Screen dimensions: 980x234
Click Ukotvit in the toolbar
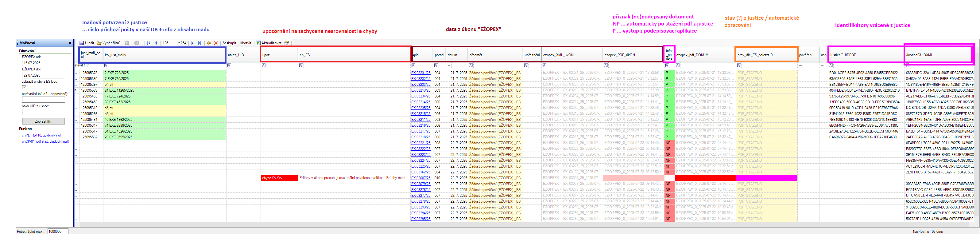click(245, 43)
